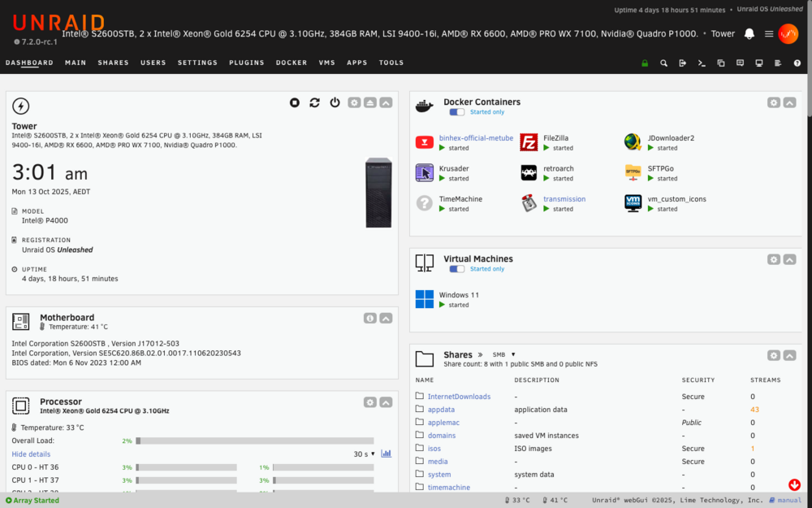Click the Krusader container icon

(425, 172)
